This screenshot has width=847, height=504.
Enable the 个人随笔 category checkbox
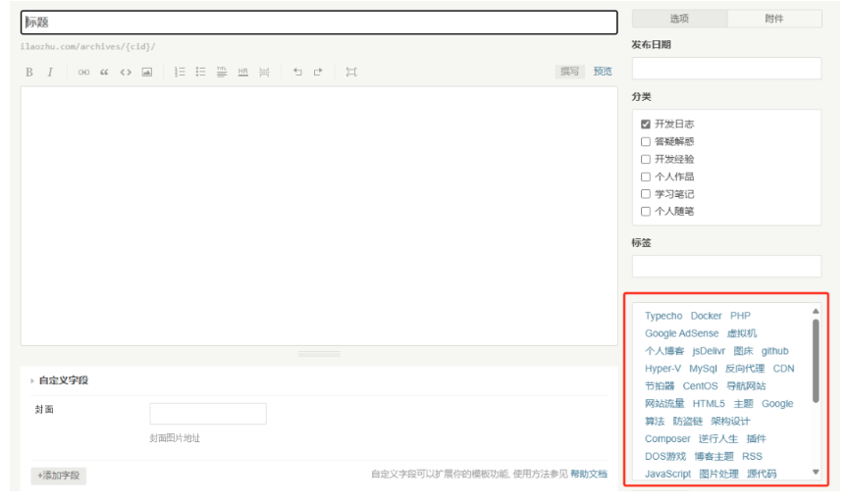click(646, 212)
